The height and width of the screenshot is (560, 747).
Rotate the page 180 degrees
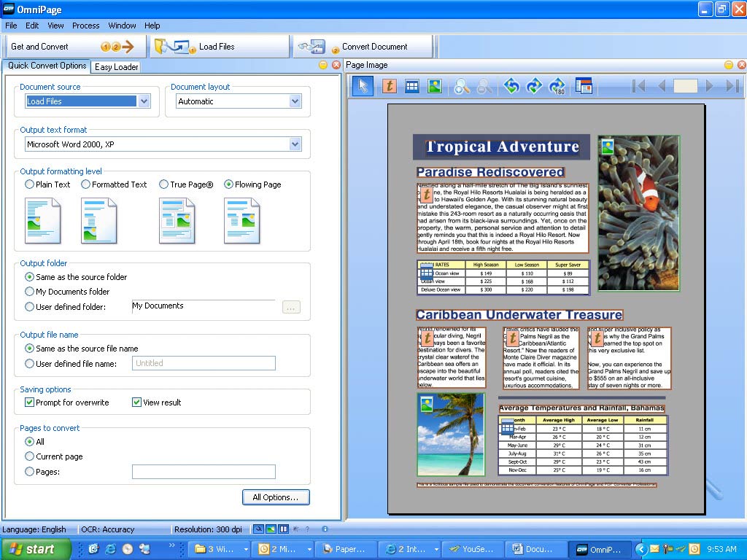[x=557, y=86]
